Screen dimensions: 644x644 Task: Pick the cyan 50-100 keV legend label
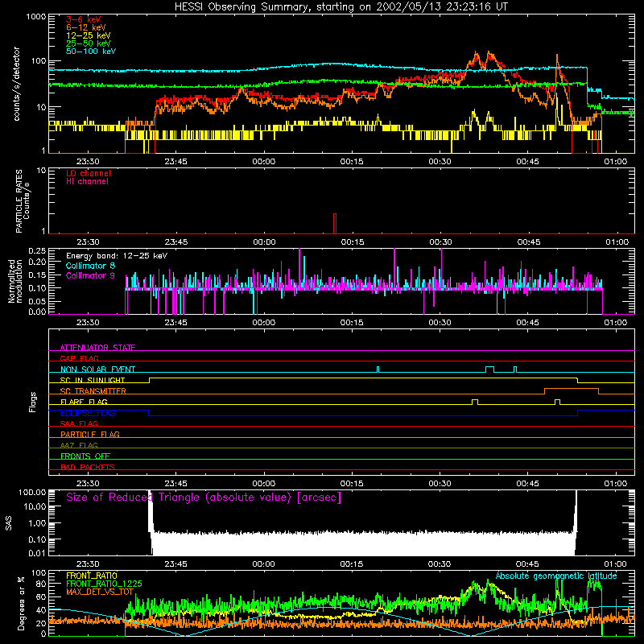[x=91, y=52]
